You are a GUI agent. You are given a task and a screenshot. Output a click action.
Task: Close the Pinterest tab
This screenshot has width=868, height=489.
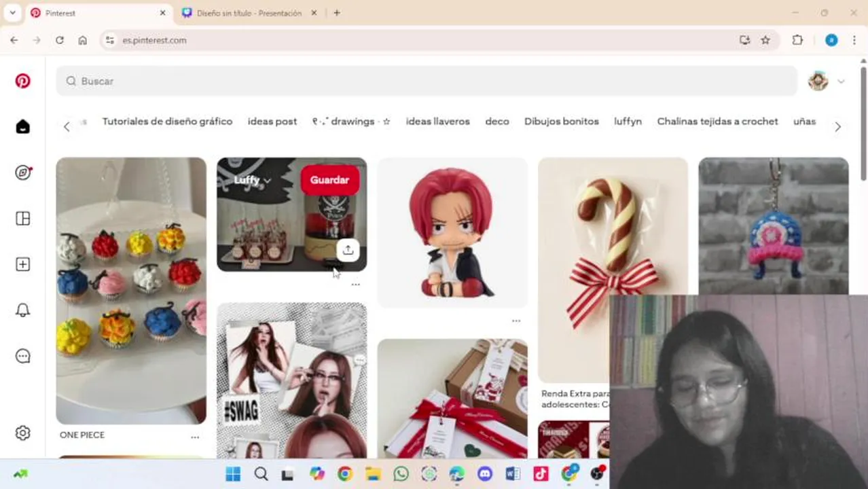162,13
